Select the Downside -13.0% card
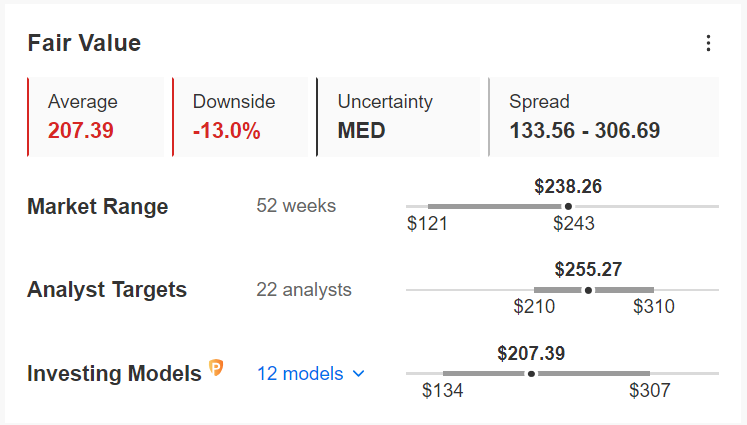 (x=240, y=117)
